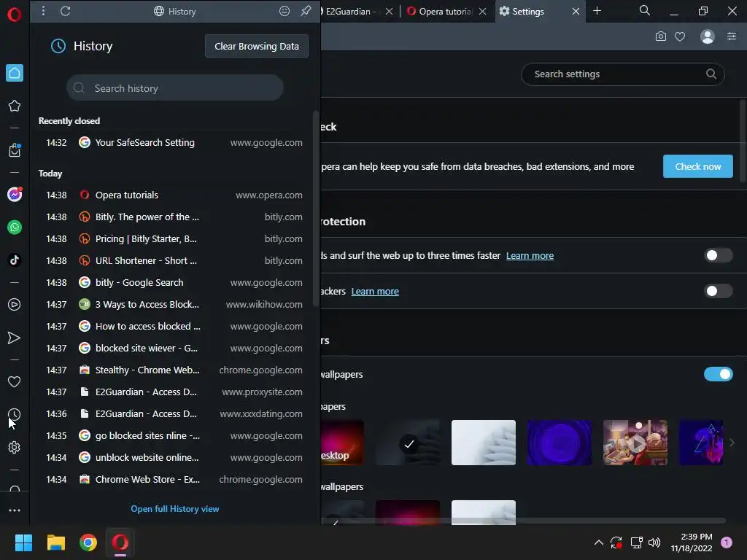Open the taskbar clock and date
The width and height of the screenshot is (747, 560).
tap(692, 542)
